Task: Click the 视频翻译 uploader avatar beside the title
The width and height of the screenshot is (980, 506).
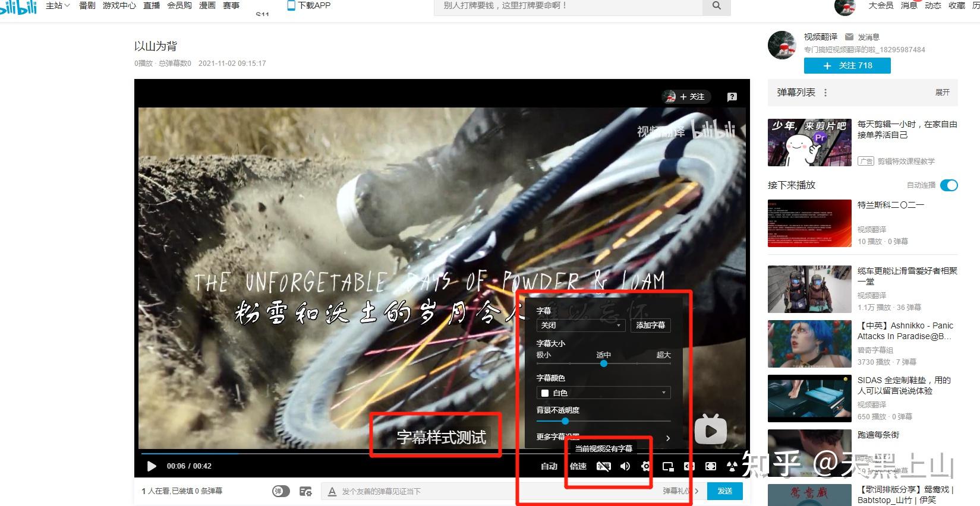Action: coord(782,45)
